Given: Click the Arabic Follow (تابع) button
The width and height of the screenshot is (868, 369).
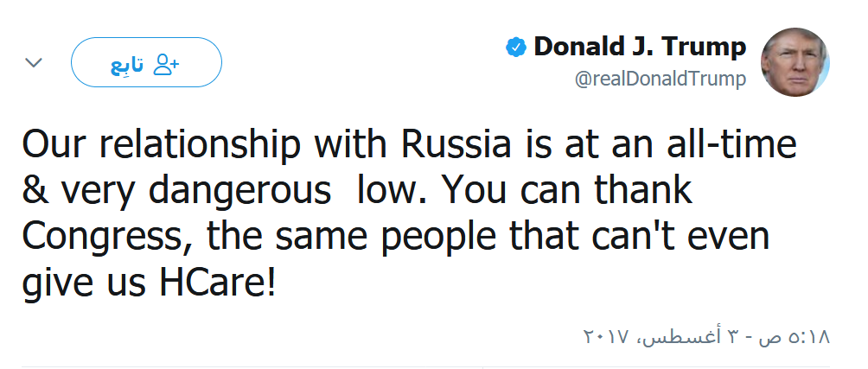Looking at the screenshot, I should [146, 63].
